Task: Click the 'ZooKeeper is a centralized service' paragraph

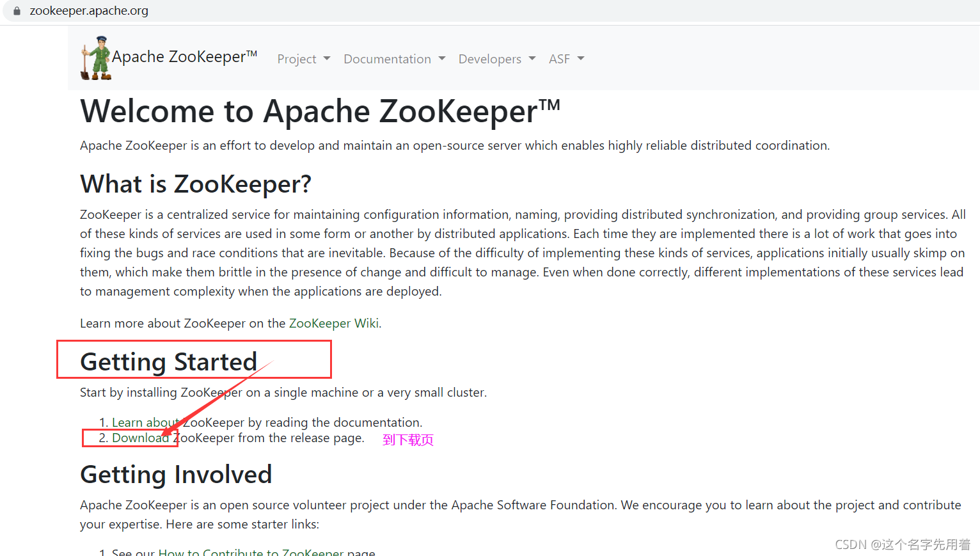Action: click(x=523, y=253)
